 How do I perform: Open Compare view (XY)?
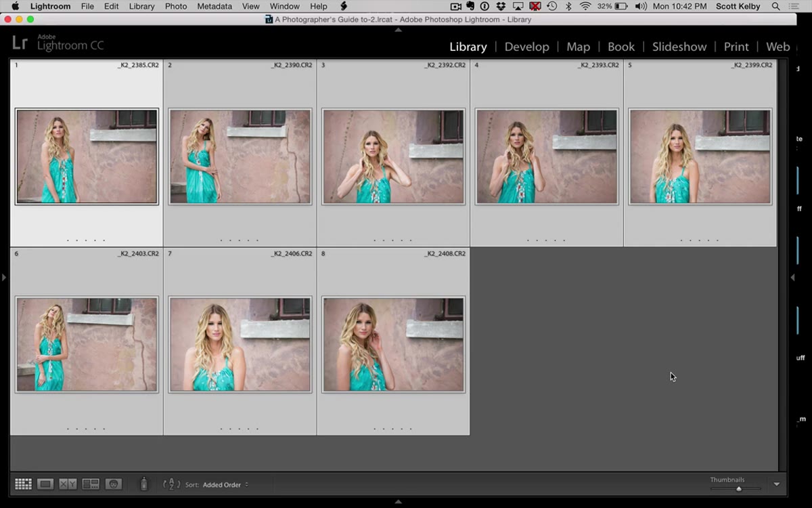click(x=68, y=484)
